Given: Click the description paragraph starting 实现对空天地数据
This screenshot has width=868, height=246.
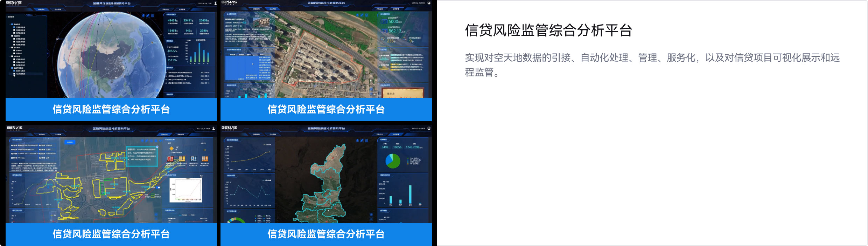Looking at the screenshot, I should [652, 65].
